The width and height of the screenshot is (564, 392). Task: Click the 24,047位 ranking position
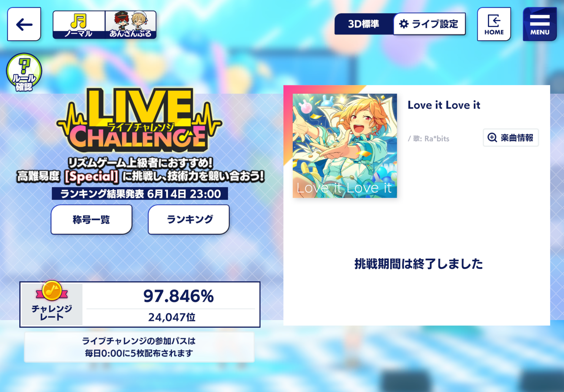click(x=172, y=317)
